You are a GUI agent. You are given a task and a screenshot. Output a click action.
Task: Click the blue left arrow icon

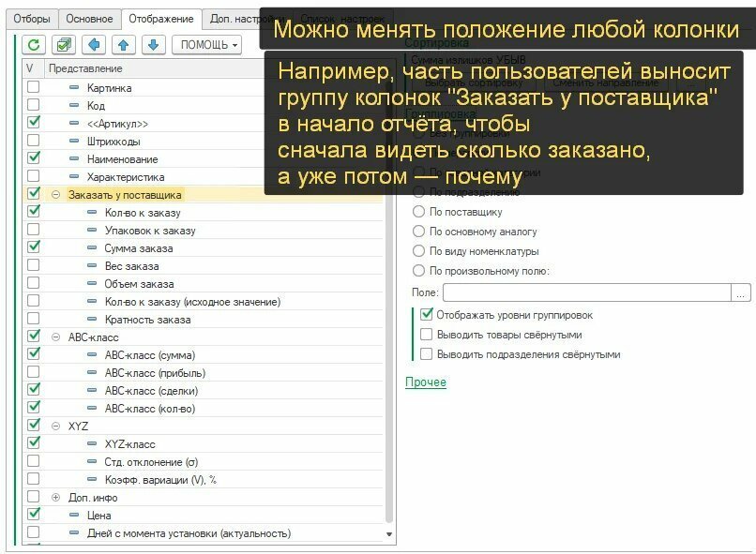(94, 45)
